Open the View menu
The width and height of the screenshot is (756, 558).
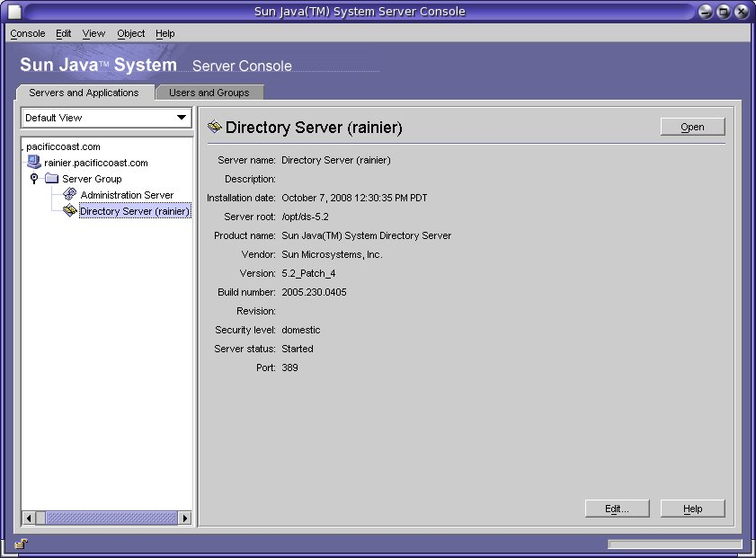(x=93, y=33)
